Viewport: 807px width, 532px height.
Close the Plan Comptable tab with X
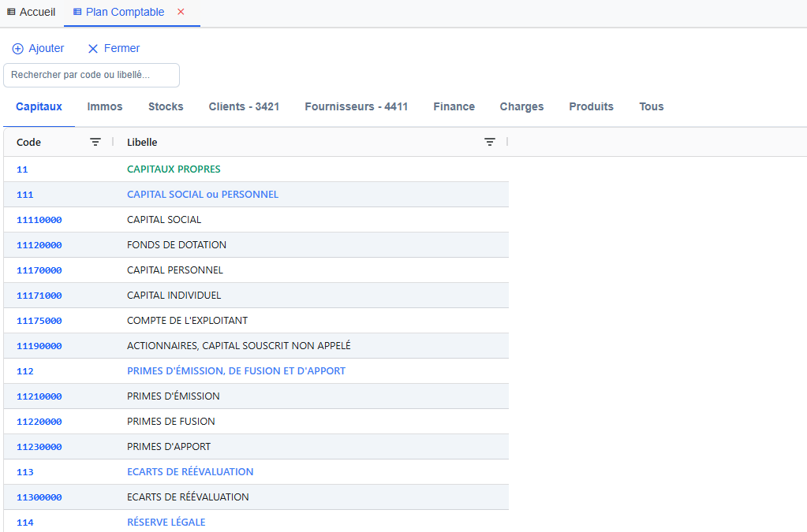(181, 12)
